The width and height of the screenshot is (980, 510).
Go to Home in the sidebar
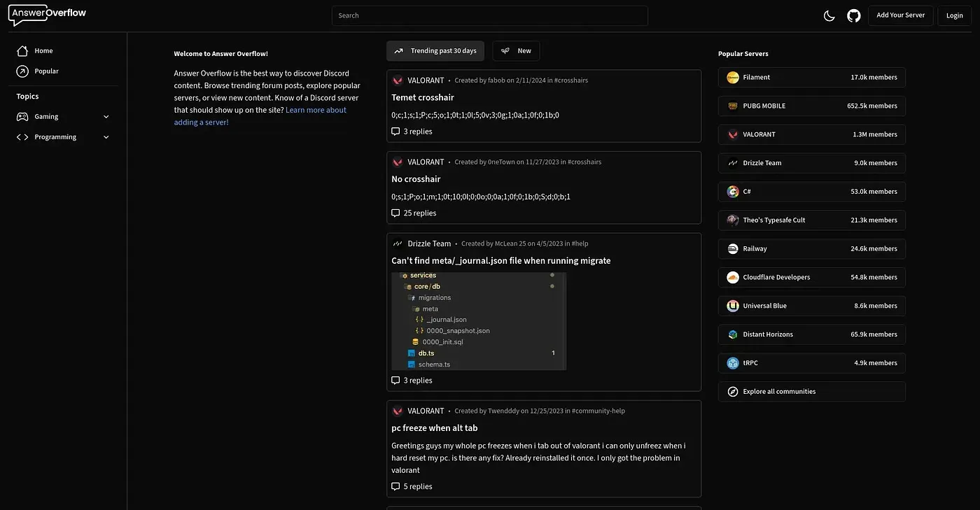[43, 51]
